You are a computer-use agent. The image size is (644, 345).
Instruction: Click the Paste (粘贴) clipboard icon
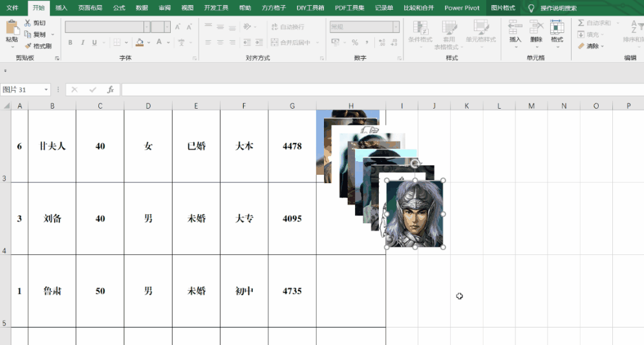pyautogui.click(x=12, y=28)
